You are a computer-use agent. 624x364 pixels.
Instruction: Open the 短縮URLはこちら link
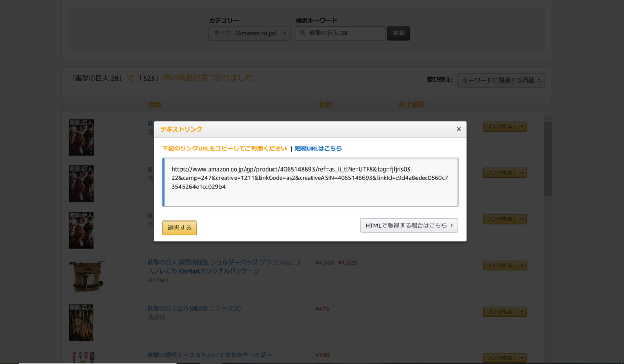pyautogui.click(x=318, y=148)
